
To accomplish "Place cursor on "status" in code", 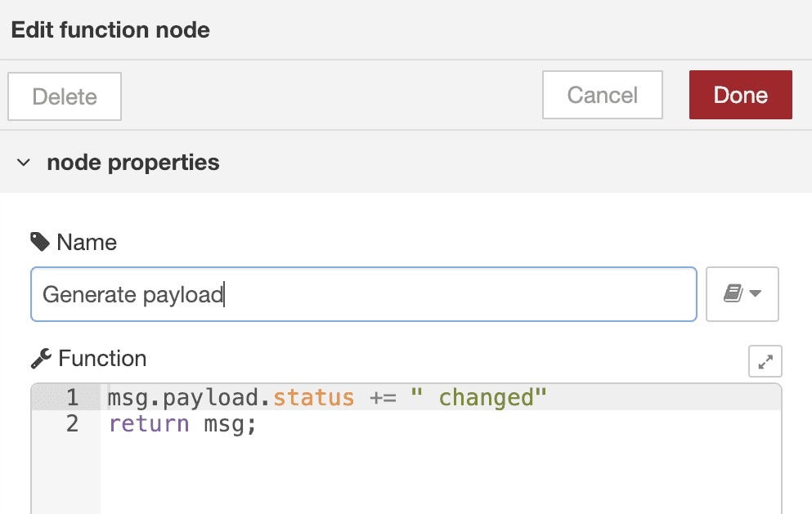I will [313, 397].
